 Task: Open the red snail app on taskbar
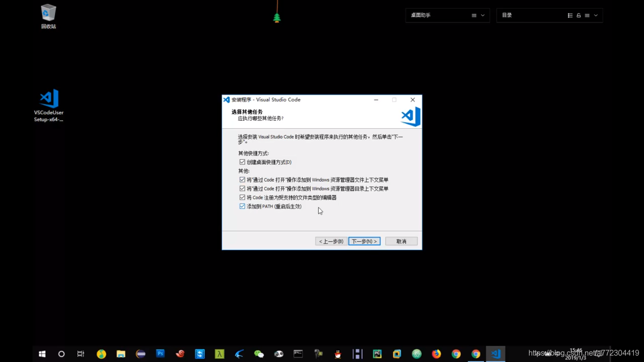180,354
